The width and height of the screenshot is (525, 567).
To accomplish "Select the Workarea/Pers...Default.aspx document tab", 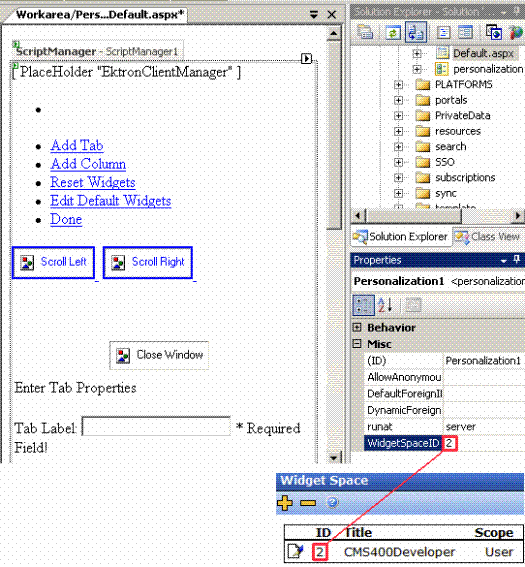I will 100,14.
